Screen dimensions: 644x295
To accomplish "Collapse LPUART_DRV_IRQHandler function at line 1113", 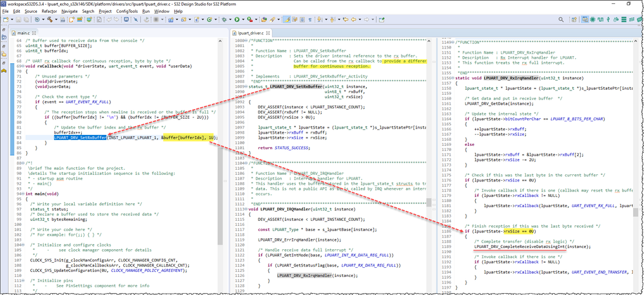I will click(248, 209).
